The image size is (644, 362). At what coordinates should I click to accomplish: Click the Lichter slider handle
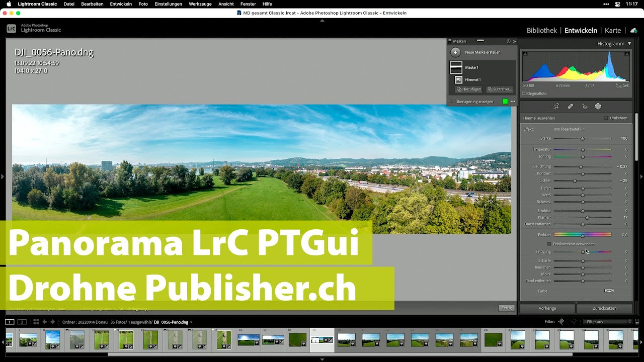(575, 180)
